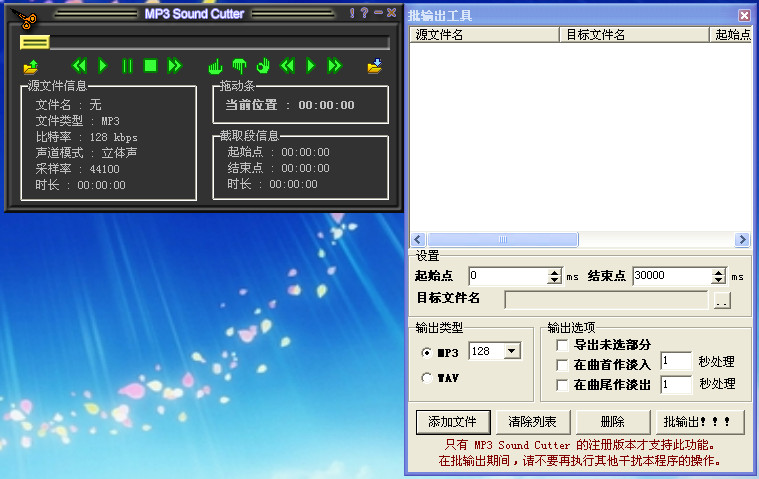Decrease the 结束点 value with the down arrow

[x=719, y=280]
